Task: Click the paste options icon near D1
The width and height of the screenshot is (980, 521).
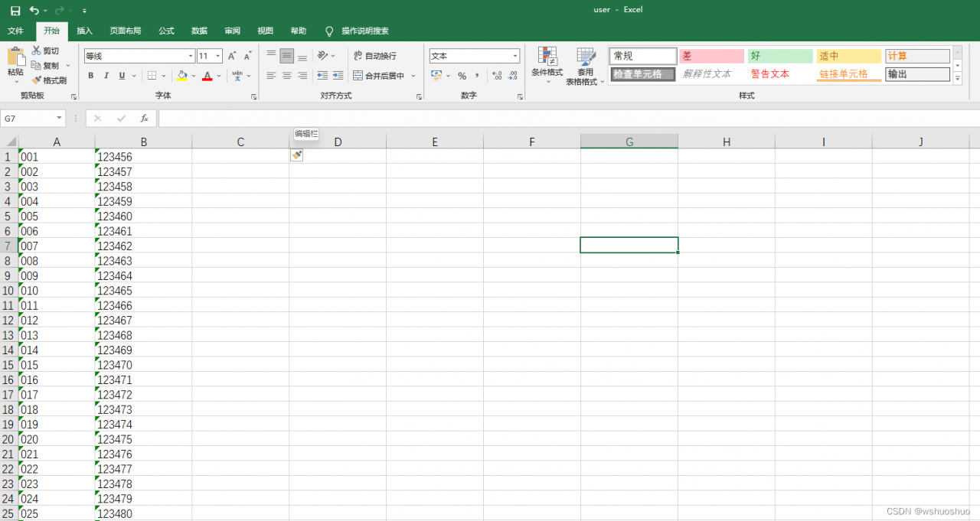Action: 297,155
